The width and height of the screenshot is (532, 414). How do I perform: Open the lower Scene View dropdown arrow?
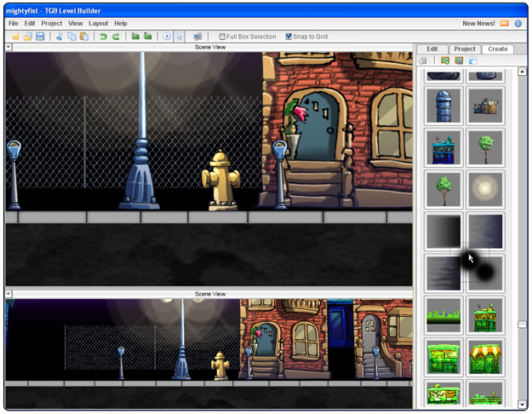[x=9, y=294]
